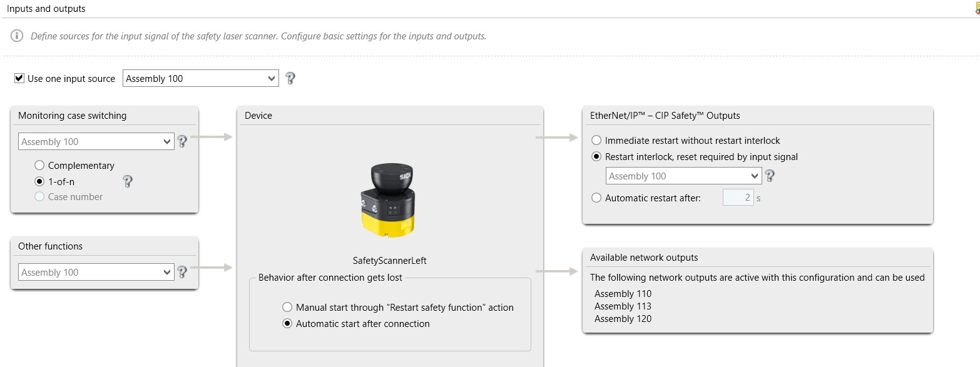Open help beside Monitoring case switching dropdown
Viewport: 980px width, 367px height.
click(182, 141)
